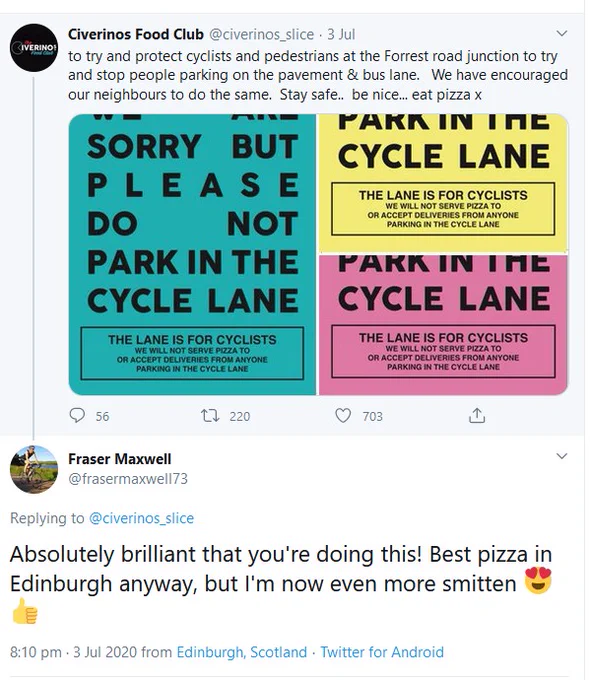Open the yellow cycle lane poster image
The height and width of the screenshot is (680, 590).
coord(443,183)
